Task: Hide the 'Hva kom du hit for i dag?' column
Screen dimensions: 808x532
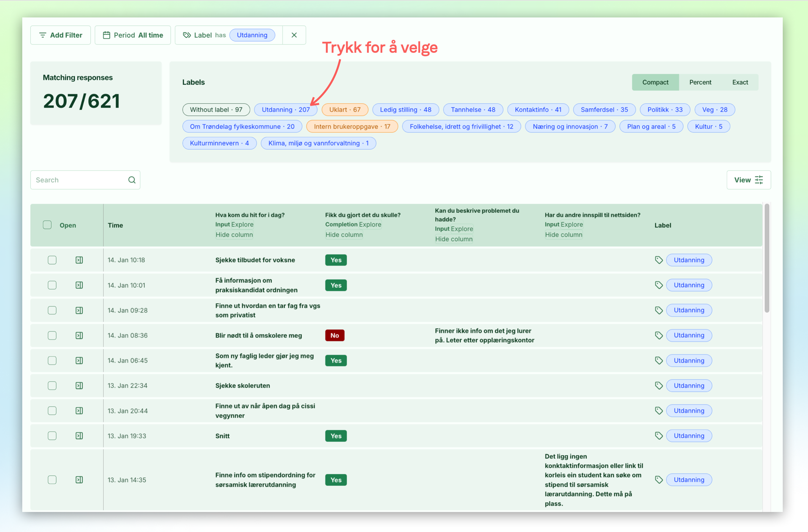Action: click(234, 235)
